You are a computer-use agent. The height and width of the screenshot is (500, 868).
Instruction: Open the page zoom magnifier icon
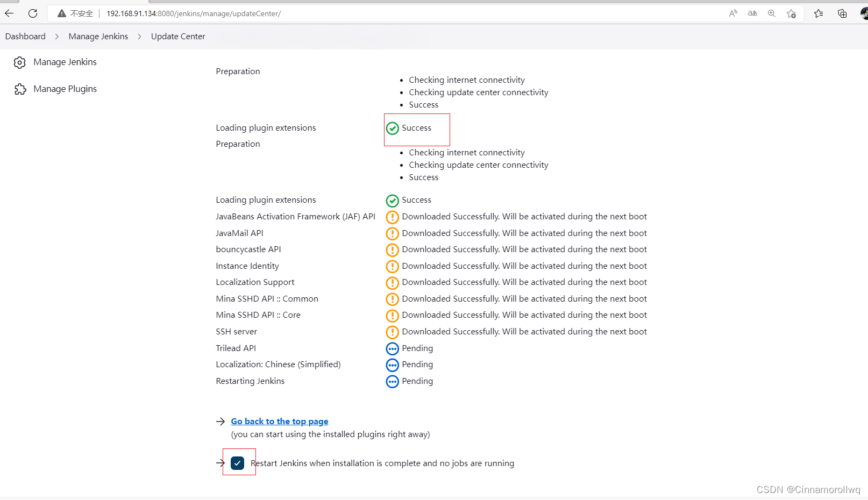[772, 13]
